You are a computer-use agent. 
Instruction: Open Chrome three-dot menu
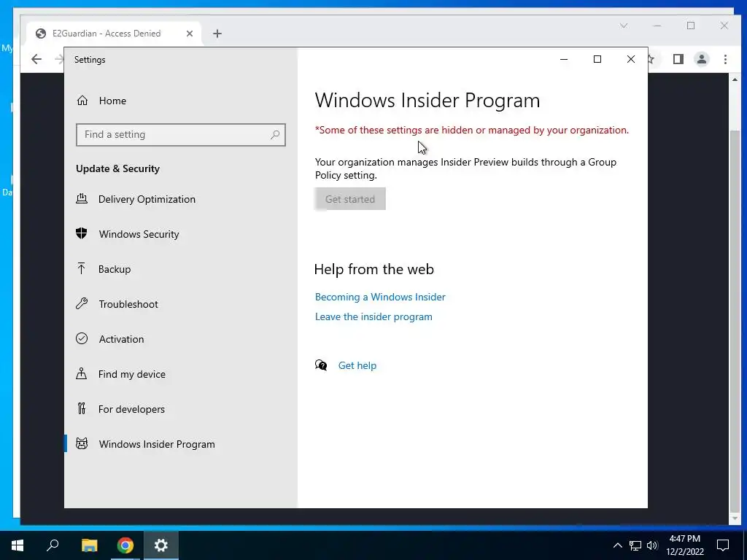click(x=725, y=59)
